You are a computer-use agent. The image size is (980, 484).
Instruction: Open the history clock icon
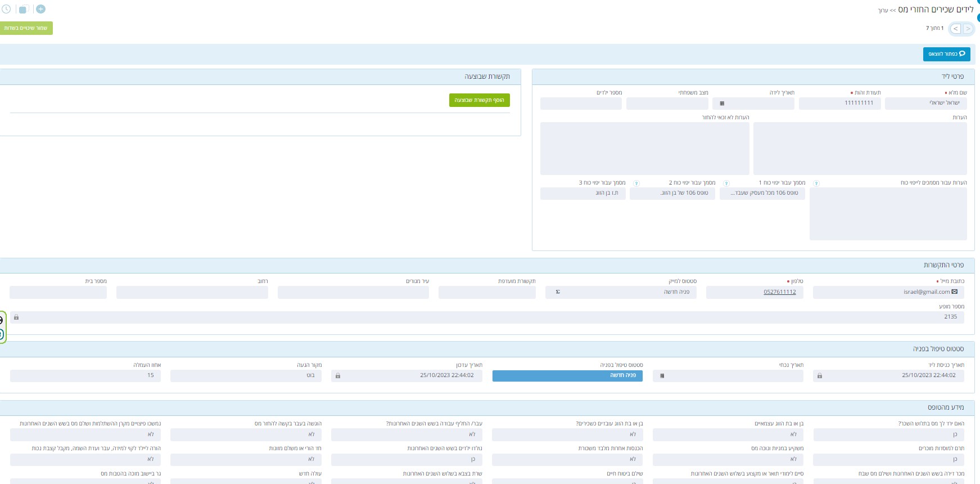pyautogui.click(x=6, y=10)
